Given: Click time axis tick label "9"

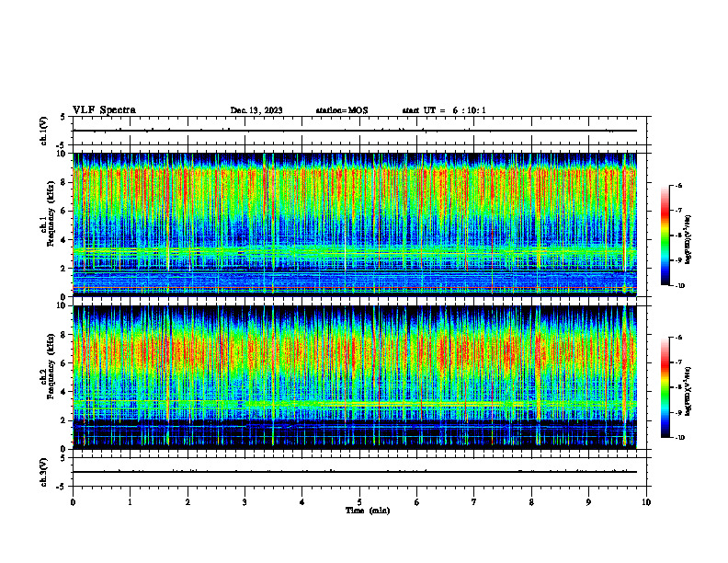Looking at the screenshot, I should point(588,502).
